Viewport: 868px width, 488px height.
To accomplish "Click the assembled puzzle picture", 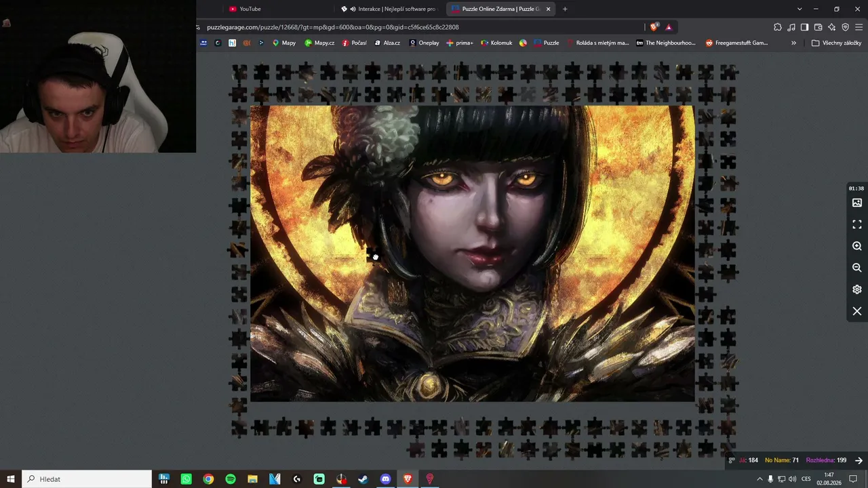I will point(473,253).
